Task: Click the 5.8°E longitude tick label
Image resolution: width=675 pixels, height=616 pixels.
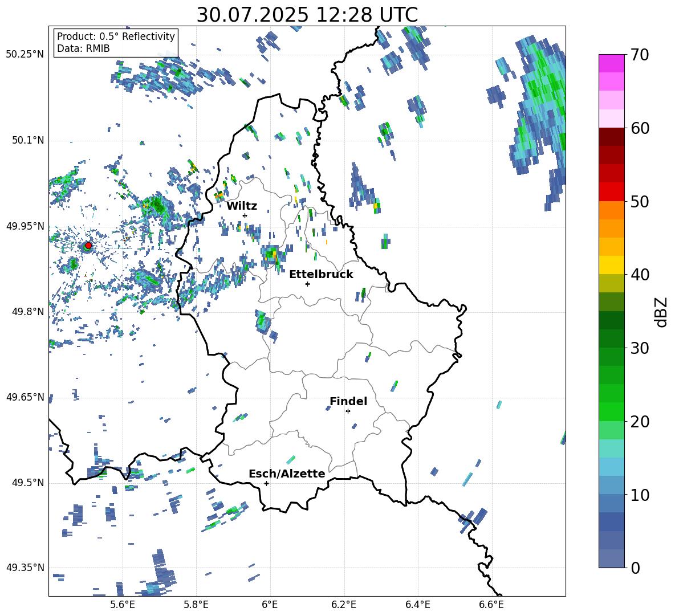Action: [196, 605]
